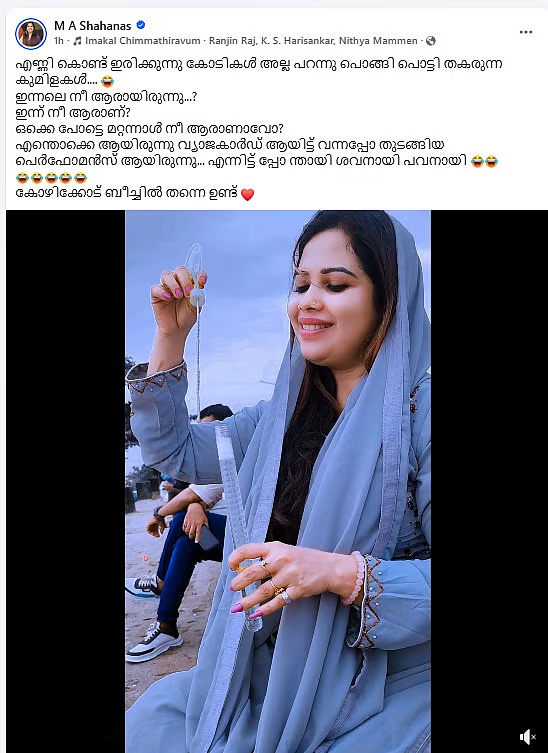The width and height of the screenshot is (548, 753).
Task: Click the music note icon beside song title
Action: (77, 41)
